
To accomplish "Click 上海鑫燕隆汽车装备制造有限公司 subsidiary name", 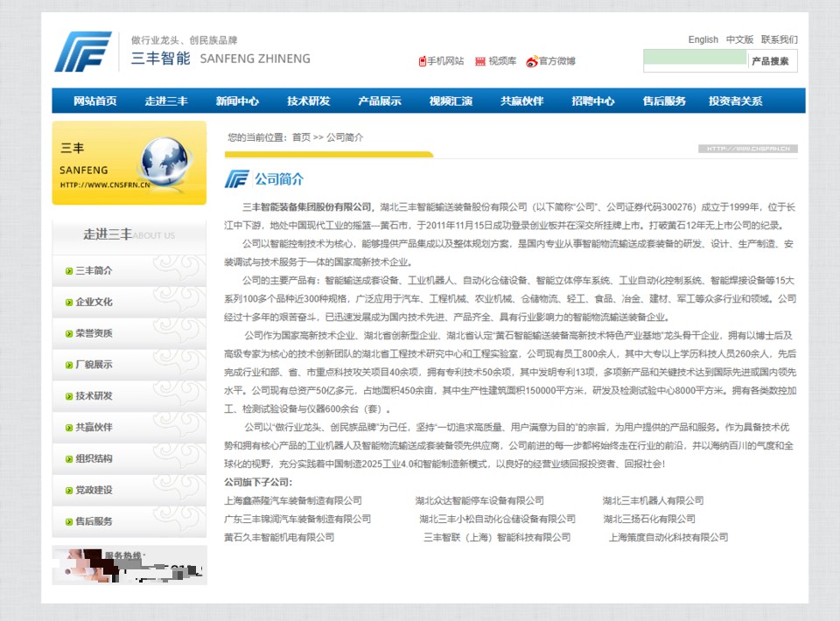I will pos(293,500).
